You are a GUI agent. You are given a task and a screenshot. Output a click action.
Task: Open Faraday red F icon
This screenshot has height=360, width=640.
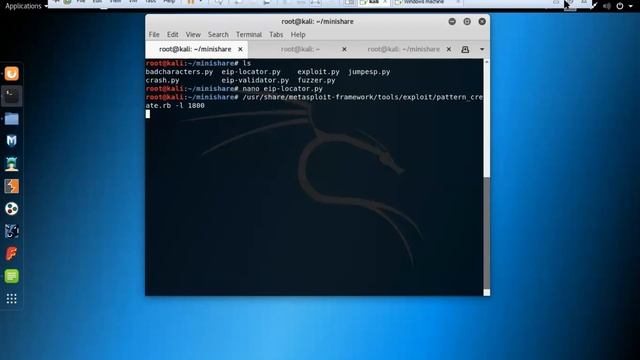tap(11, 253)
